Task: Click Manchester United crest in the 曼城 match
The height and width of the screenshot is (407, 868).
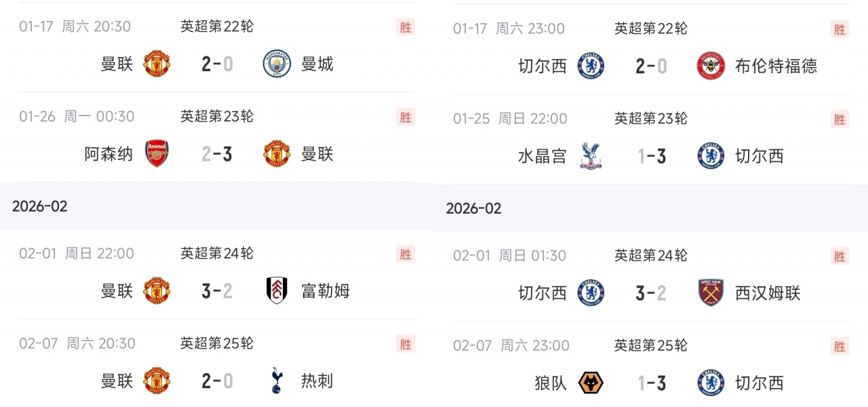Action: [x=157, y=64]
